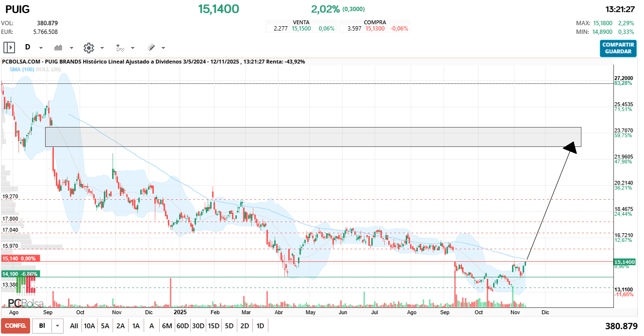This screenshot has height=336, width=644.
Task: Click the add indicator icon
Action: pos(120,48)
